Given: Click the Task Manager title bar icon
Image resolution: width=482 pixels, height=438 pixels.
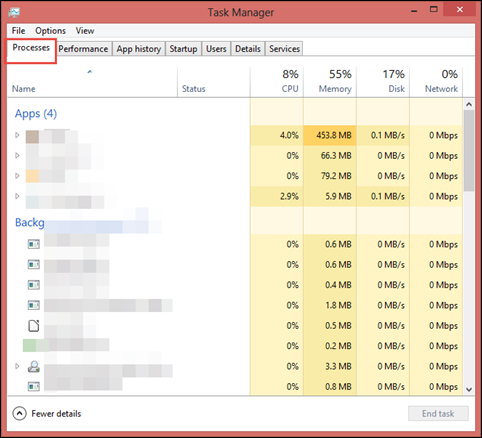Looking at the screenshot, I should [x=14, y=12].
